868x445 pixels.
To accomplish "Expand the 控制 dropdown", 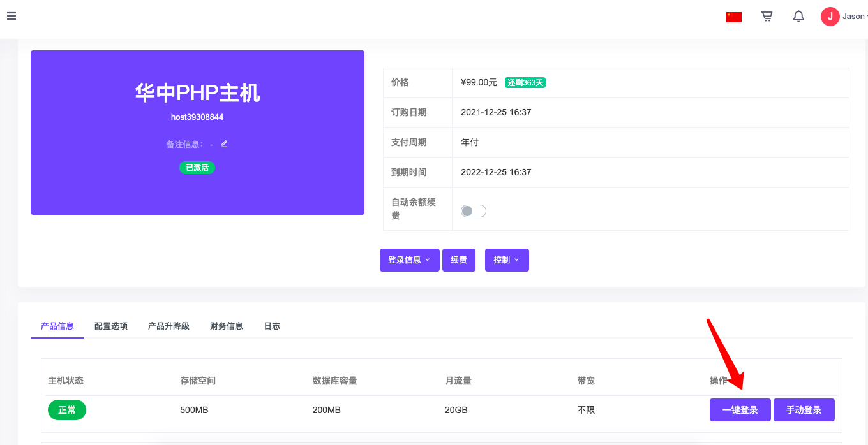I will coord(506,260).
